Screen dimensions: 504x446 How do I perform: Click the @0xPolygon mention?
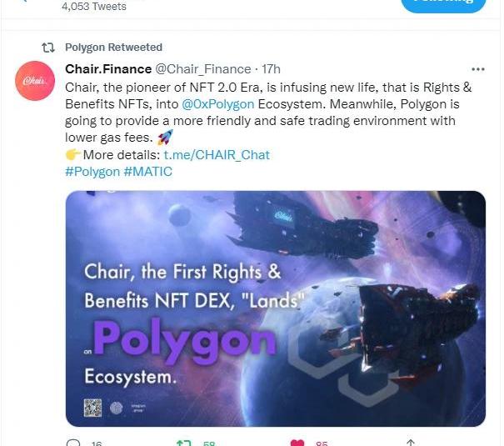(x=217, y=104)
